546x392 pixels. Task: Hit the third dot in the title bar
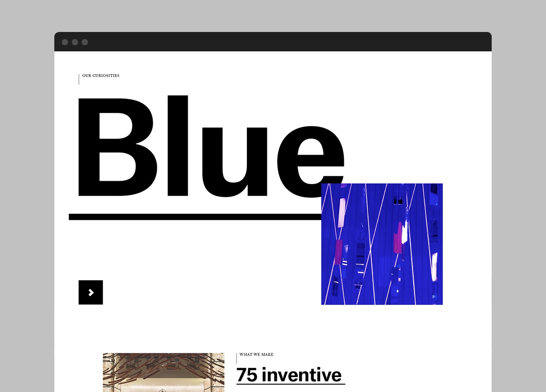pos(85,42)
